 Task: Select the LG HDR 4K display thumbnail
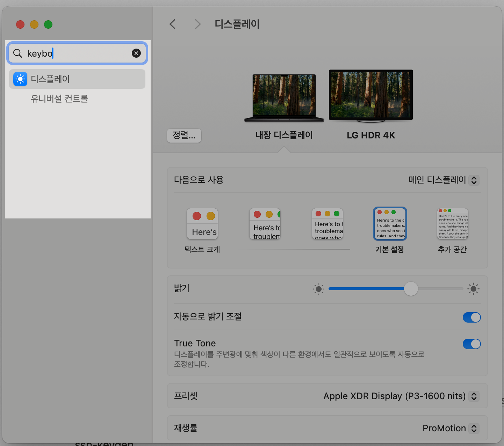point(370,95)
